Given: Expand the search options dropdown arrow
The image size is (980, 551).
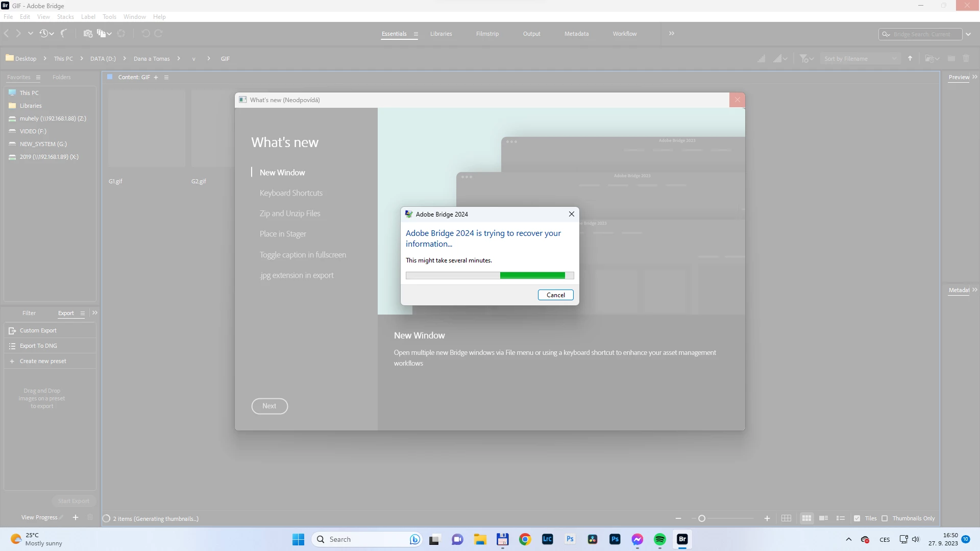Looking at the screenshot, I should 968,34.
